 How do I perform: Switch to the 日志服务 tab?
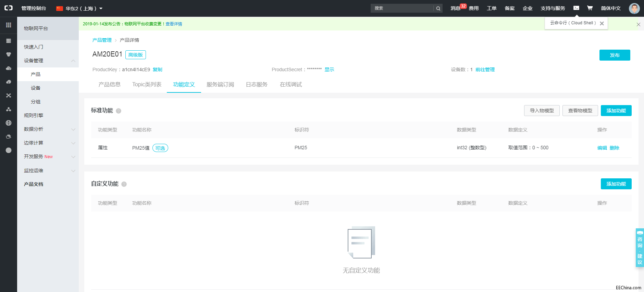pyautogui.click(x=257, y=85)
